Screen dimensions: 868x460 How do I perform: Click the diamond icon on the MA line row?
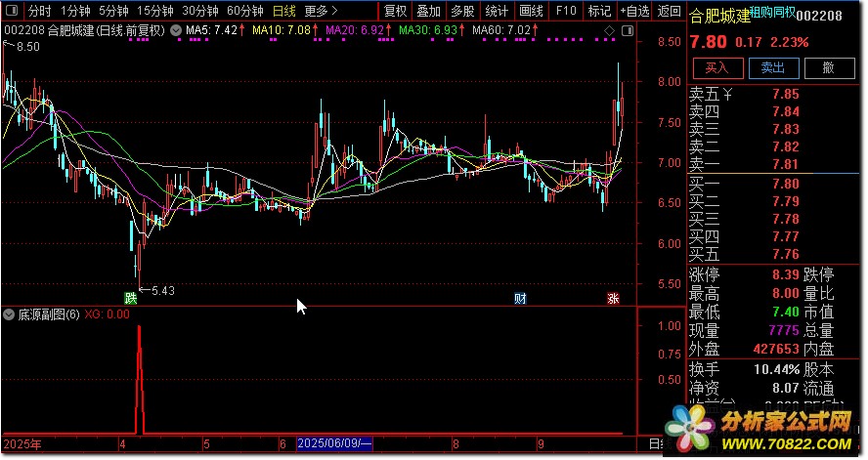click(x=609, y=31)
